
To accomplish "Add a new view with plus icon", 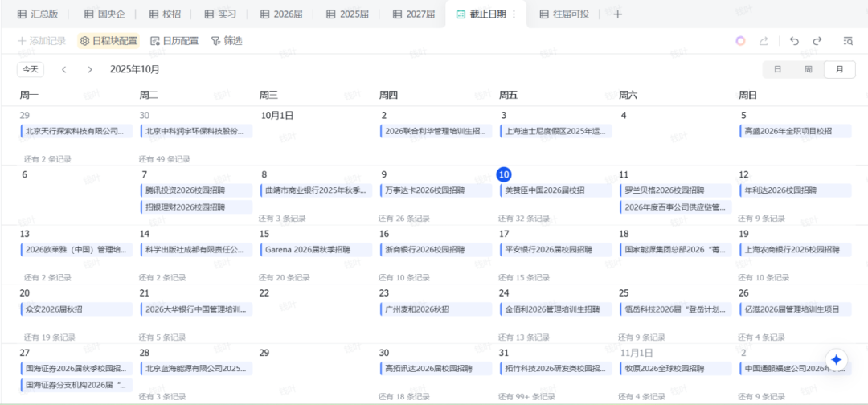I will point(618,14).
